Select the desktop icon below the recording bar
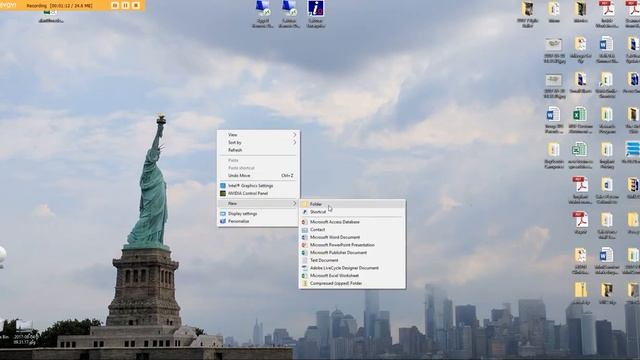Screen dimensions: 640x360 point(51,17)
